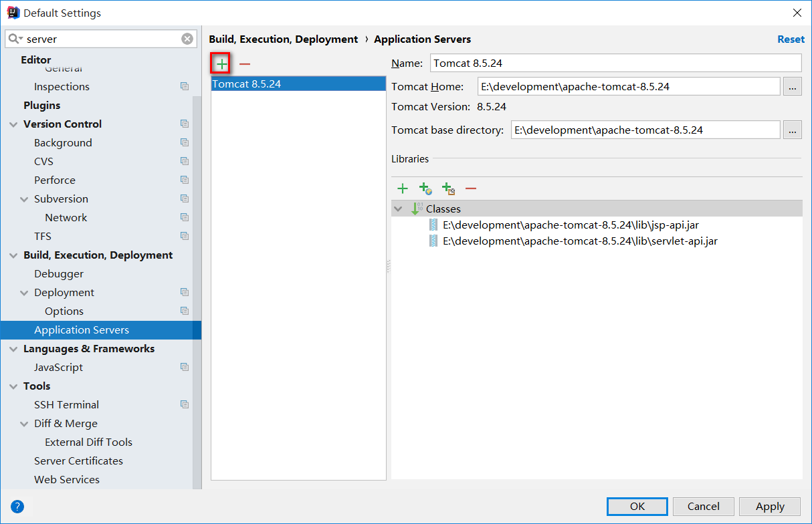
Task: Click the server Name input field
Action: [615, 63]
